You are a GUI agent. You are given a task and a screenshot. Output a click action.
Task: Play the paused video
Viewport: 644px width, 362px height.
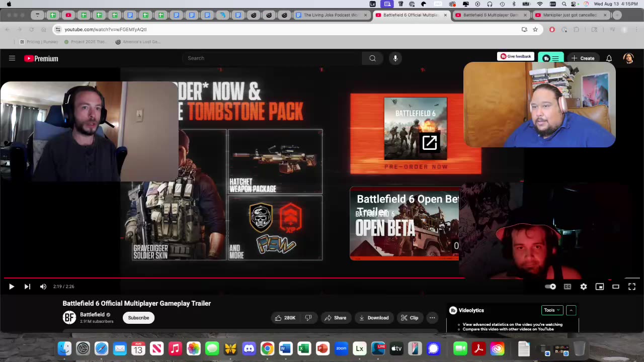(11, 287)
